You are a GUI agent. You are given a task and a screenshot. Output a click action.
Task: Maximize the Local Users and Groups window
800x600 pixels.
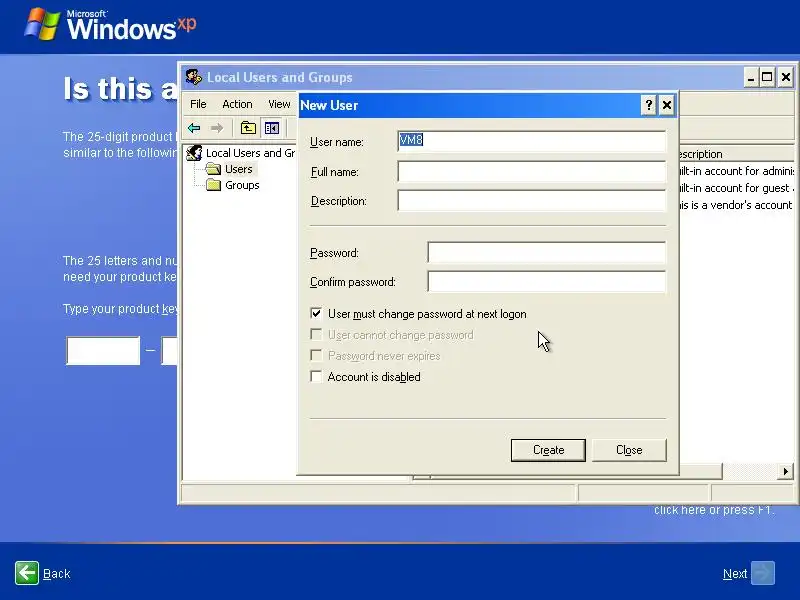pyautogui.click(x=767, y=78)
